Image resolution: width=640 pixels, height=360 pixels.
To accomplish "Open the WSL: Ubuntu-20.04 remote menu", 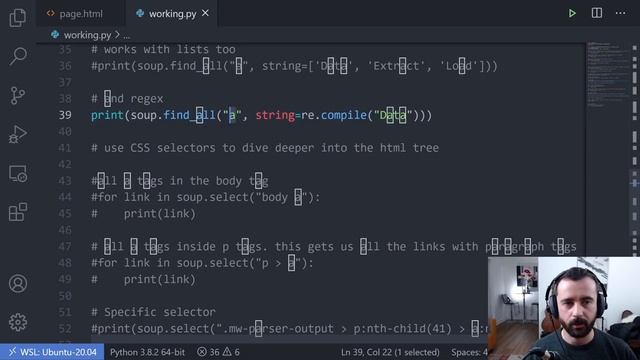I will 52,352.
